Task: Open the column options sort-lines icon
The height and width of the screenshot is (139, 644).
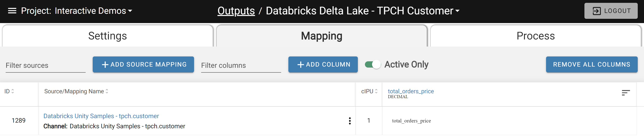Action: pos(625,93)
